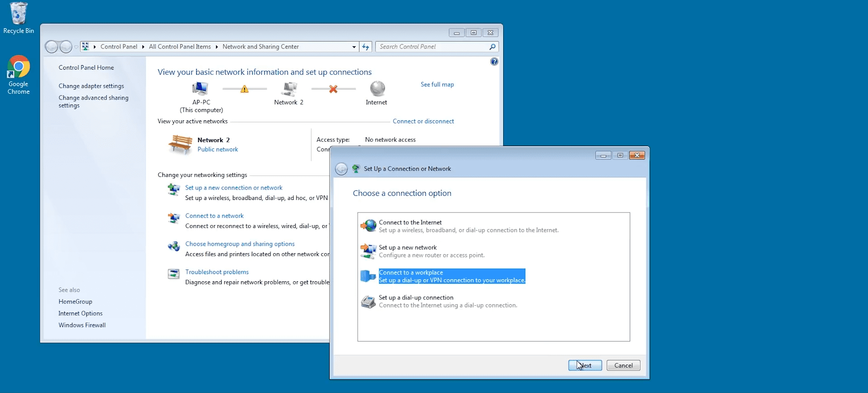868x393 pixels.
Task: Launch Google Chrome from desktop
Action: tap(19, 75)
